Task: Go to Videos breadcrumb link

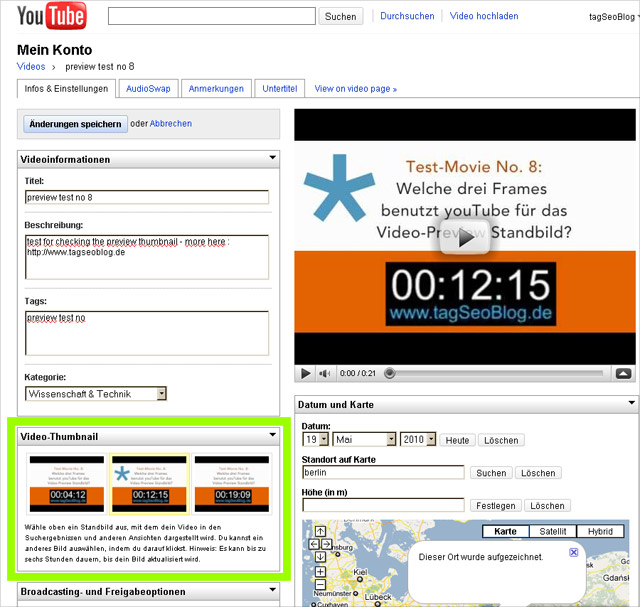Action: (31, 67)
